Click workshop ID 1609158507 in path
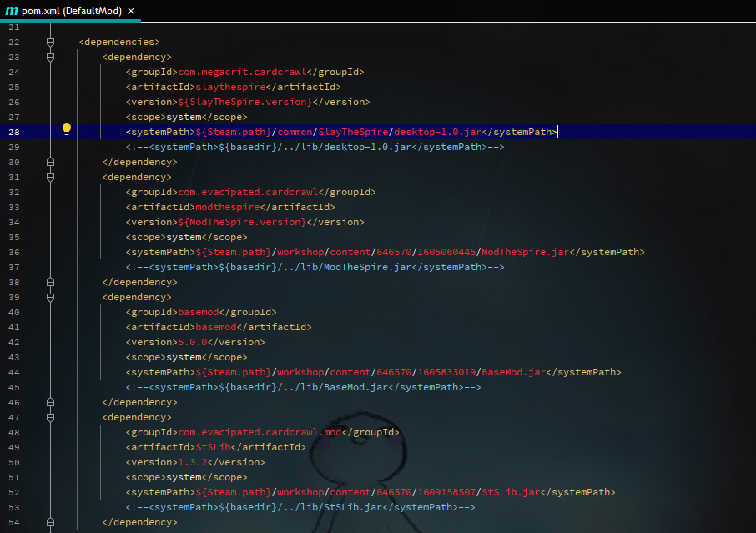 (446, 491)
